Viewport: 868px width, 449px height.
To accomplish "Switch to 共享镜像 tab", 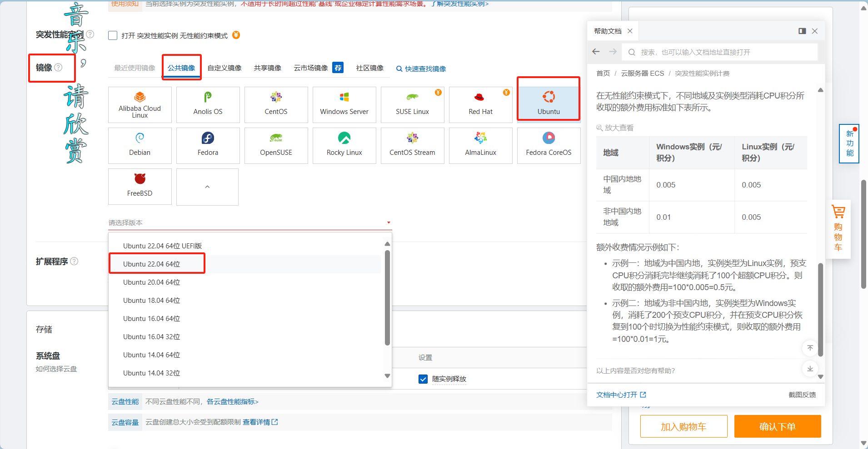I will pos(268,68).
